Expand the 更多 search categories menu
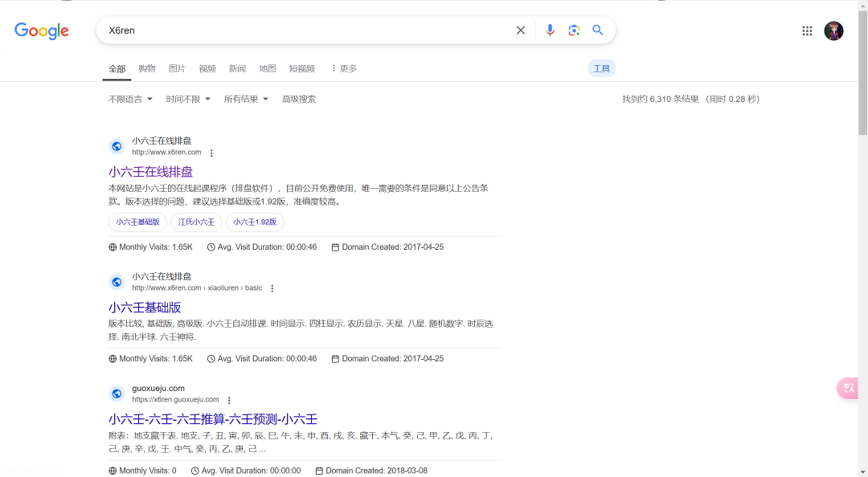 pyautogui.click(x=344, y=68)
